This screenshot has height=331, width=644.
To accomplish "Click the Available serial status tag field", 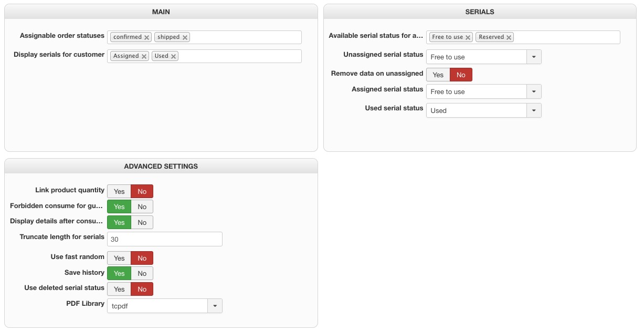I will 566,37.
